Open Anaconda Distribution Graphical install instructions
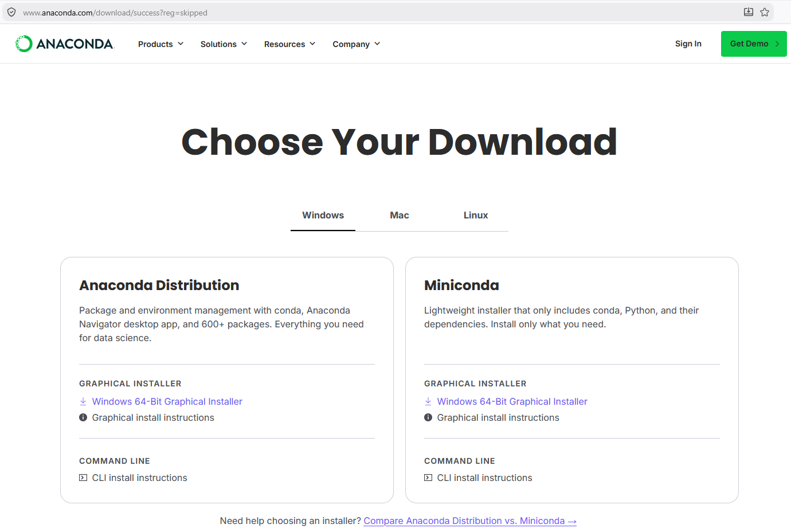 [153, 417]
